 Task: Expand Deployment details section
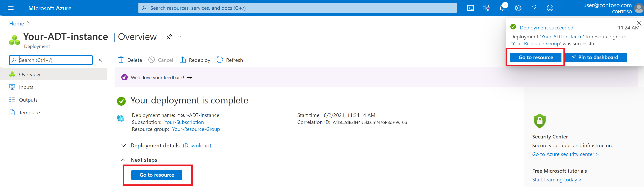click(123, 145)
